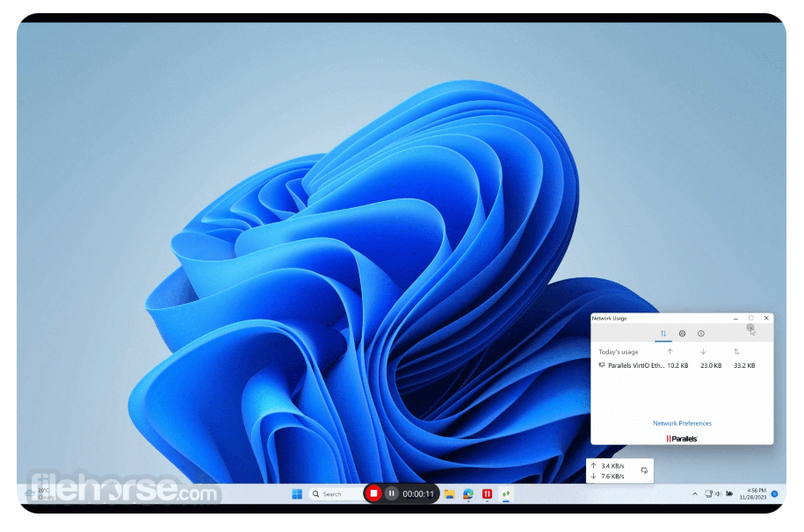Open the blue notification indicator in taskbar

(775, 494)
